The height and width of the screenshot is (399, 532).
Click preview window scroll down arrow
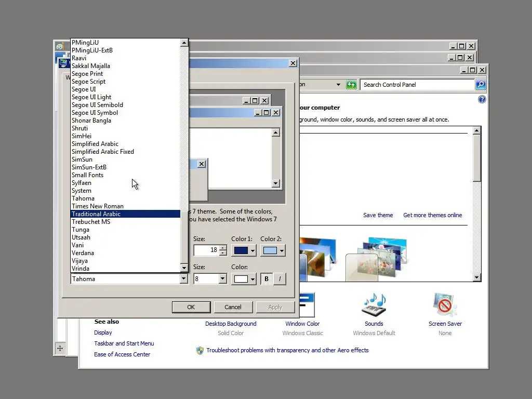(275, 183)
